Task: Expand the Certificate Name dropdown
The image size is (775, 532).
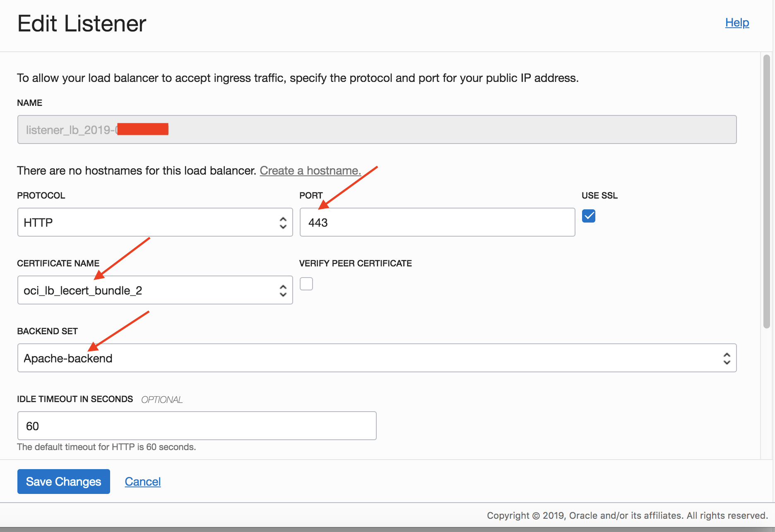Action: [x=155, y=290]
